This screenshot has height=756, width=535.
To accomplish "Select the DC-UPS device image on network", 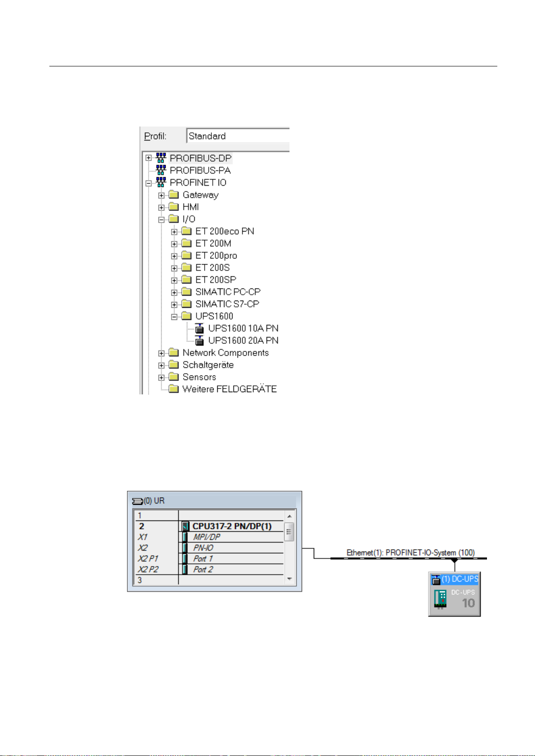I will (441, 600).
